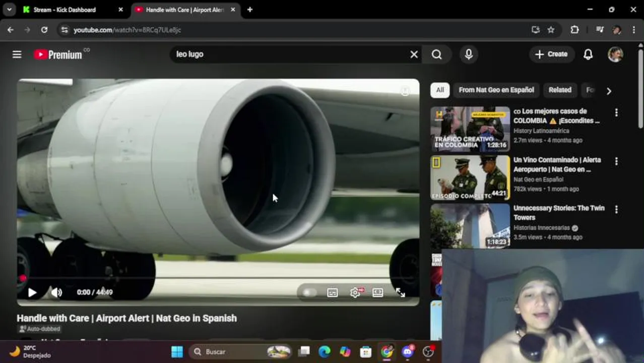Close the Handle with Care tab
644x363 pixels.
click(233, 10)
